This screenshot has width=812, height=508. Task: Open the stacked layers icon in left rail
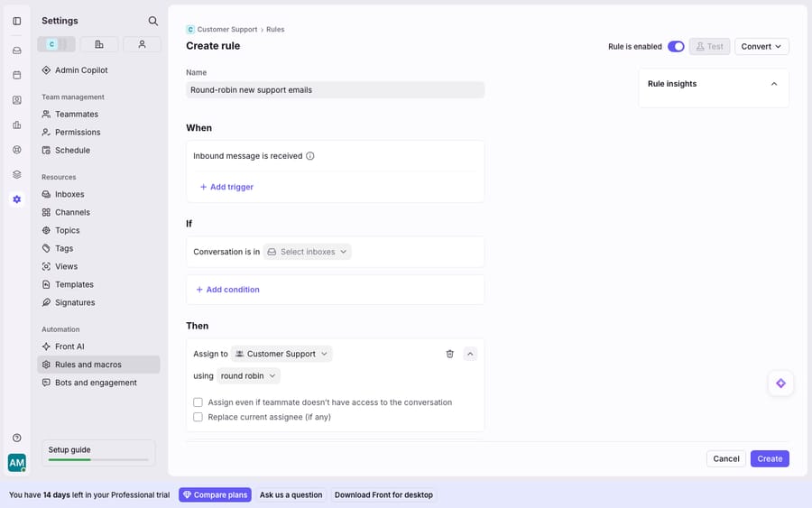point(16,174)
